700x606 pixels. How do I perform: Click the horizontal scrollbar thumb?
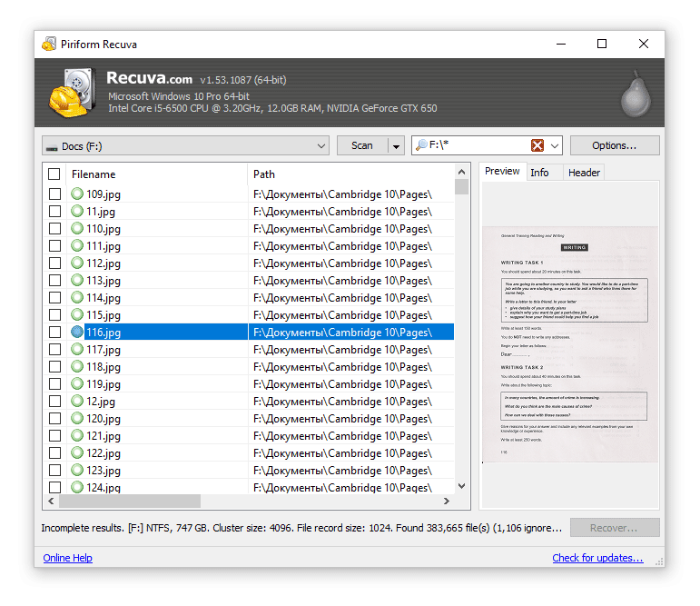coord(130,501)
